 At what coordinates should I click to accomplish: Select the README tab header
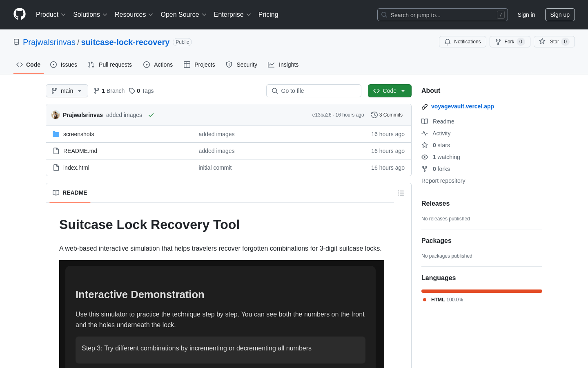click(x=70, y=193)
